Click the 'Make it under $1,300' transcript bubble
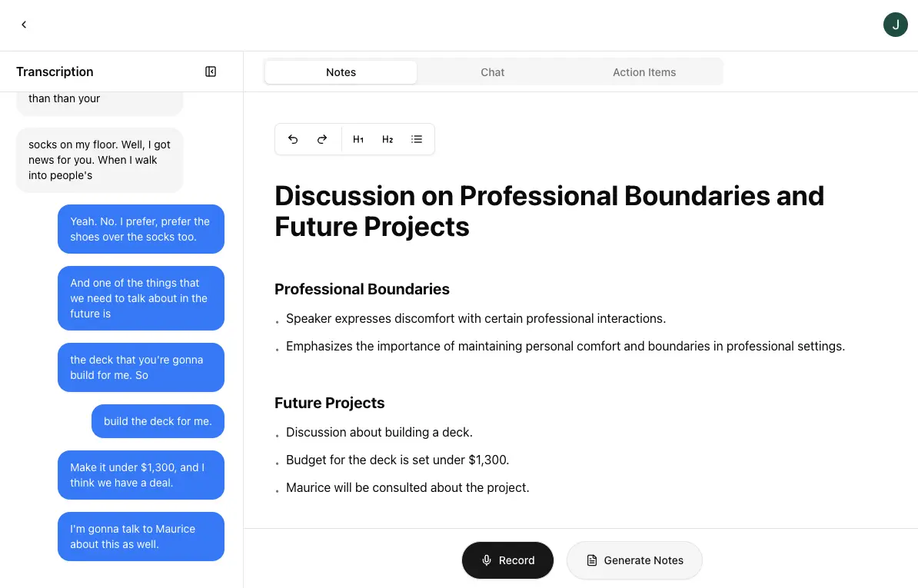The height and width of the screenshot is (588, 918). [x=141, y=475]
